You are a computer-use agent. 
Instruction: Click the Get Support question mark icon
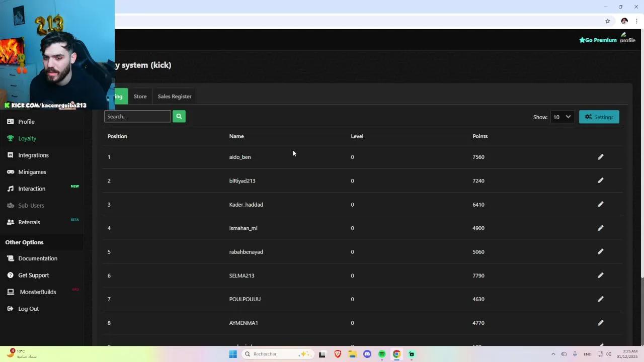click(x=11, y=275)
